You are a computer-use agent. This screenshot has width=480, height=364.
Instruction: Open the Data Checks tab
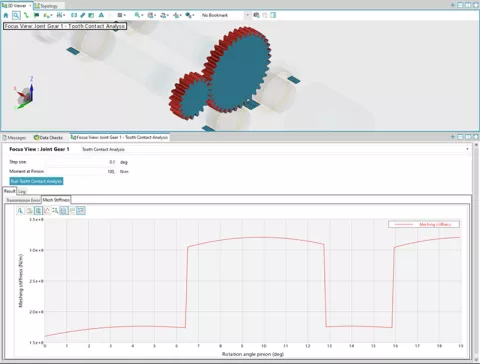(48, 138)
